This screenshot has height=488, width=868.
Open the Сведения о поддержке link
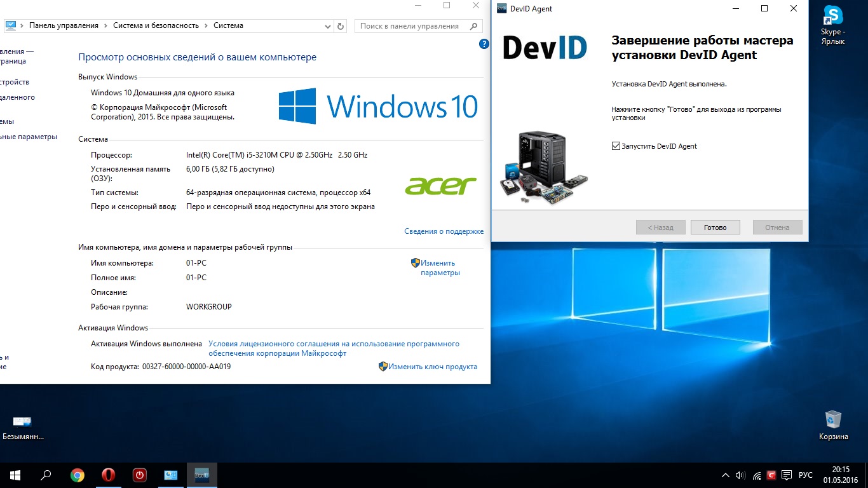(x=444, y=231)
